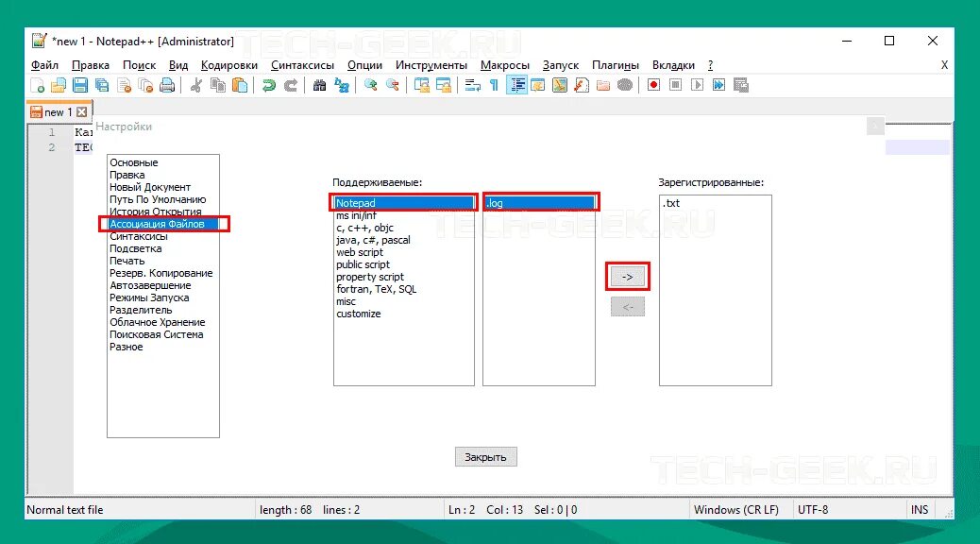
Task: Open the Макросы menu
Action: coord(505,65)
